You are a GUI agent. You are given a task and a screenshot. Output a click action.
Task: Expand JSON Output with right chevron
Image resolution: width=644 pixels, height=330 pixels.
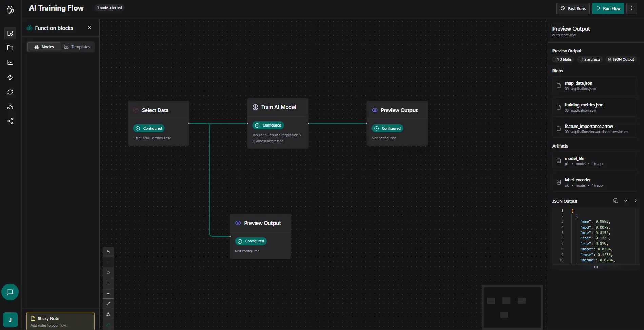(x=635, y=201)
